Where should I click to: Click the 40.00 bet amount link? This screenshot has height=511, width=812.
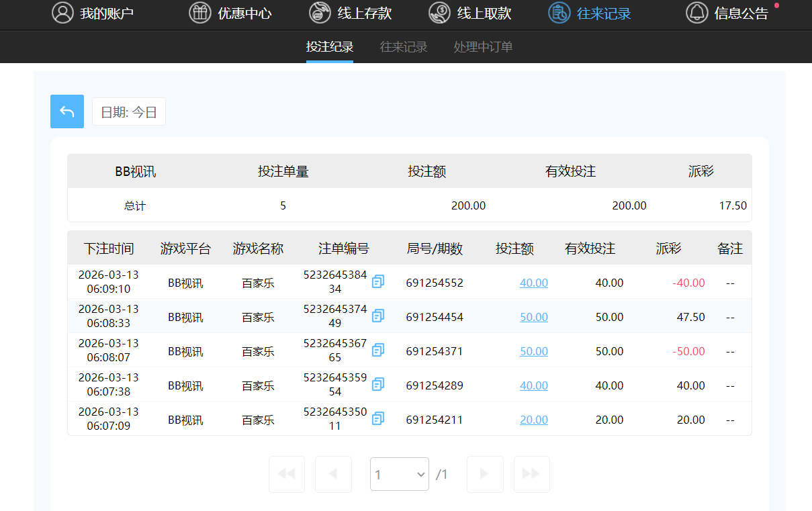coord(533,282)
